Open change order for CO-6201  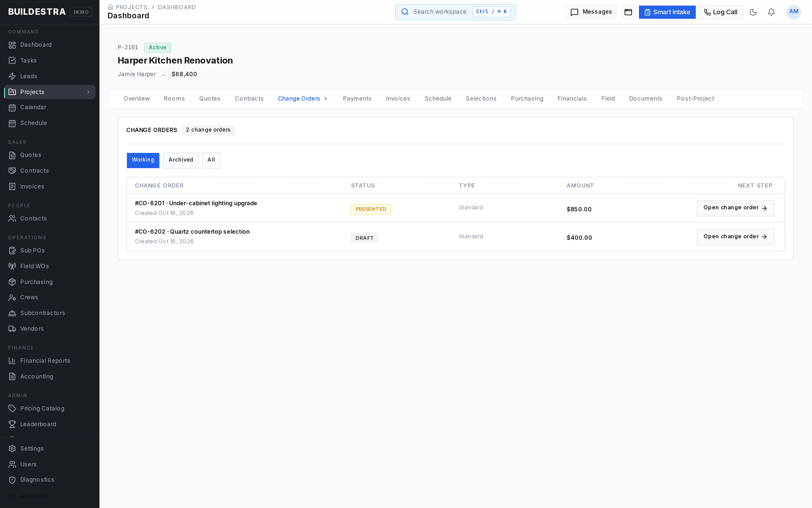tap(735, 208)
